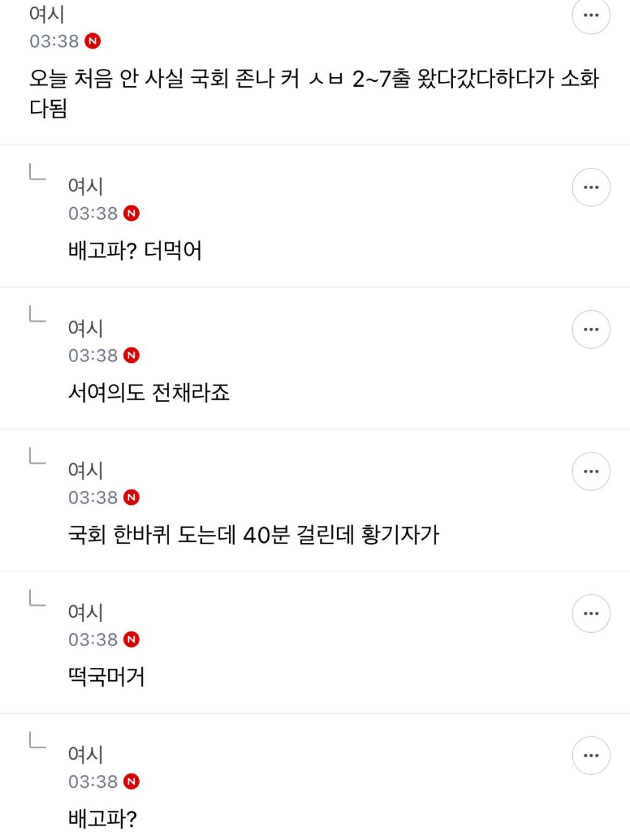Click the N badge beside '배고파? 더먹어' reply
The image size is (630, 840).
[132, 213]
